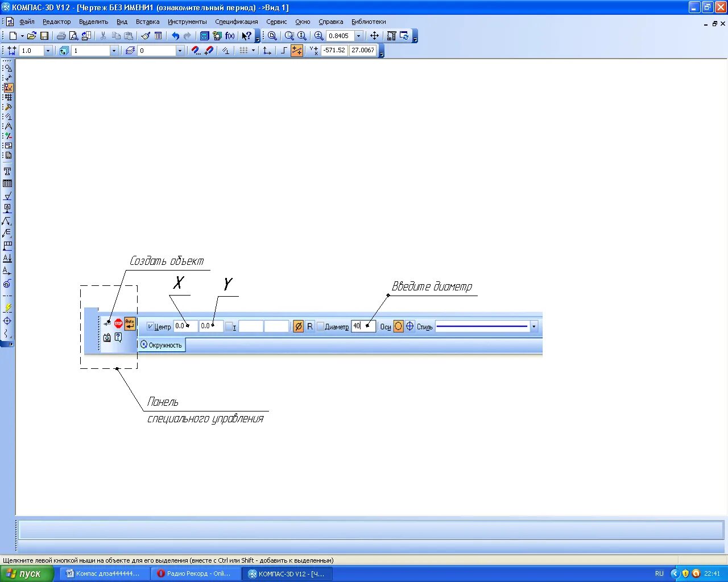Open the Спецификация menu
The height and width of the screenshot is (582, 728).
pos(237,22)
